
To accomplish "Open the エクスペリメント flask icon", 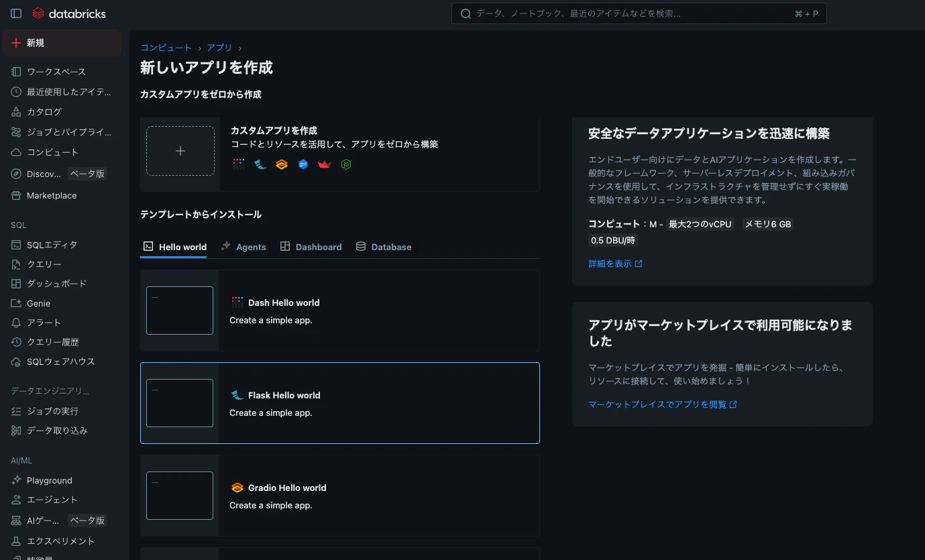I will point(16,541).
